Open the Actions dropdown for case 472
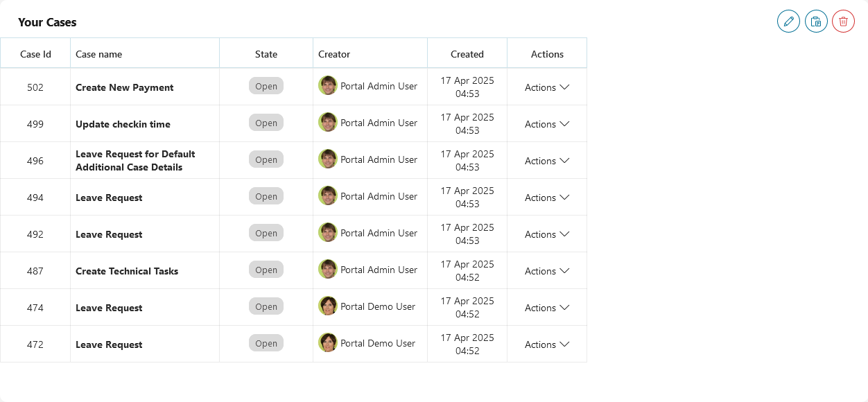Viewport: 868px width, 402px height. (547, 344)
